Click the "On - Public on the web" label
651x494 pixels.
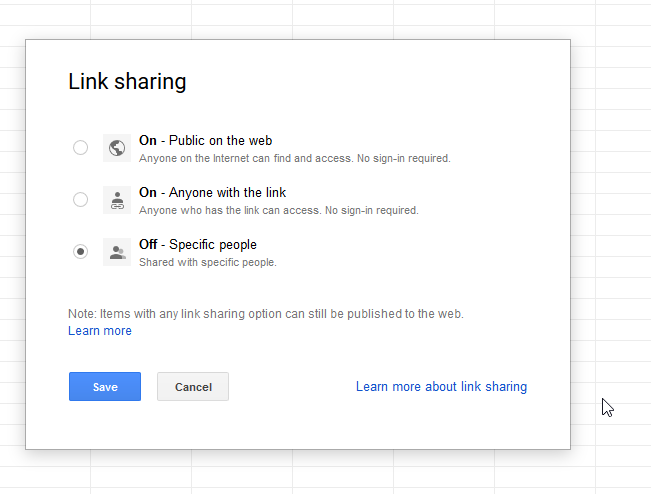coord(205,141)
